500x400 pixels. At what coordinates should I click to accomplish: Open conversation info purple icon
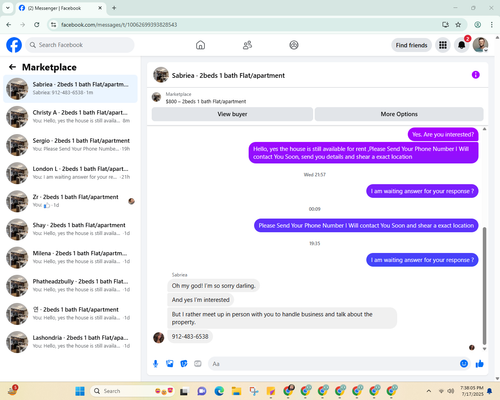pos(475,75)
